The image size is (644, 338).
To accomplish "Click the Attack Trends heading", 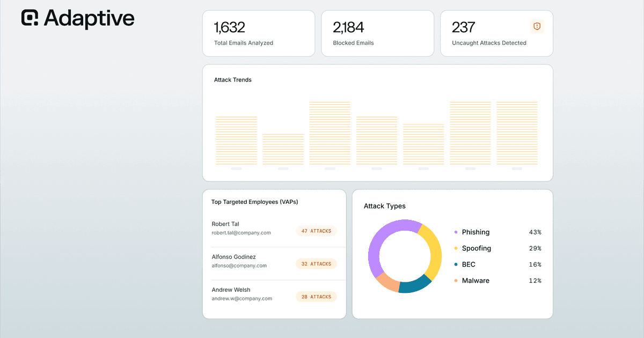I will 233,80.
